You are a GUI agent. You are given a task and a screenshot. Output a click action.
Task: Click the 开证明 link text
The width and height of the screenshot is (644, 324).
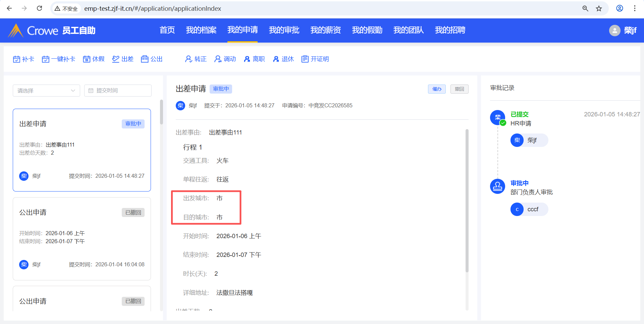[320, 59]
